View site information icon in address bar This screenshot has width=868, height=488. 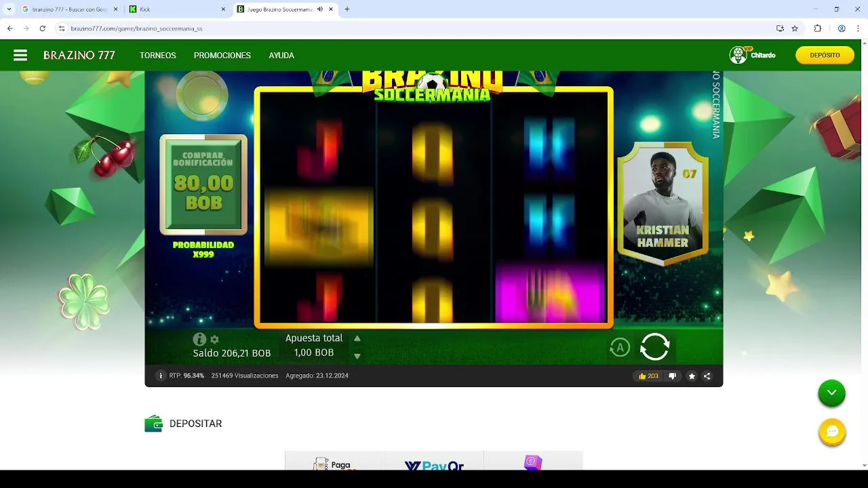(x=61, y=28)
